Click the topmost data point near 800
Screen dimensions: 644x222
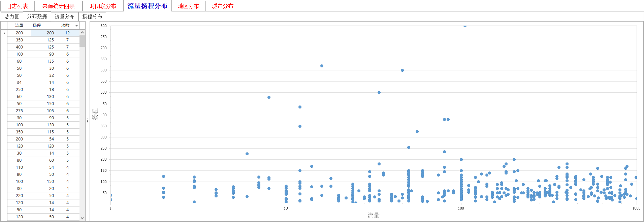[465, 26]
